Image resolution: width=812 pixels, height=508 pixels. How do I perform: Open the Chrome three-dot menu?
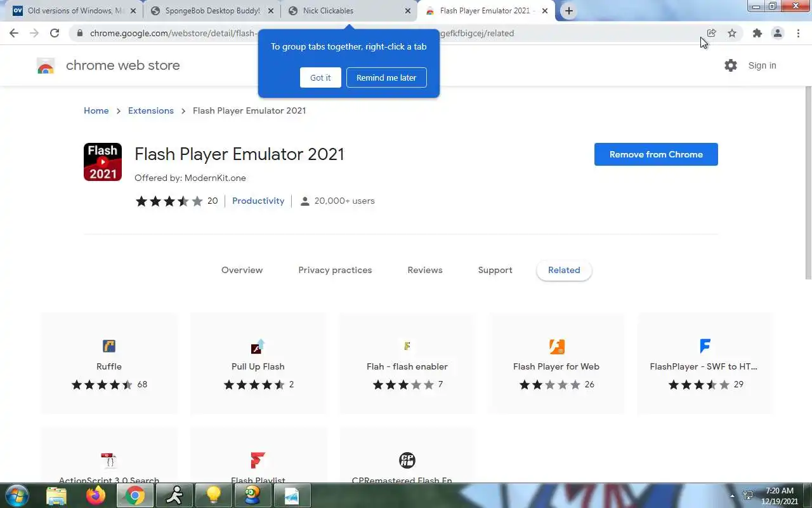[798, 33]
